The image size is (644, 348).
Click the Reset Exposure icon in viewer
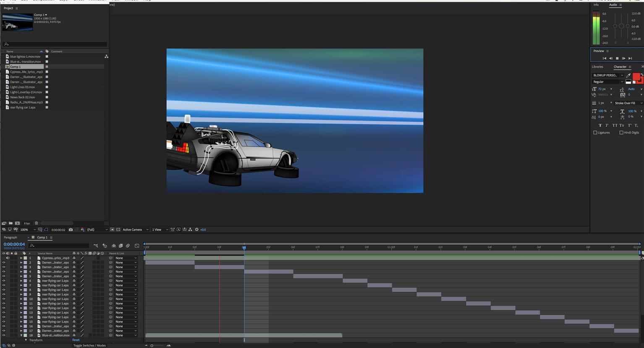(x=196, y=230)
